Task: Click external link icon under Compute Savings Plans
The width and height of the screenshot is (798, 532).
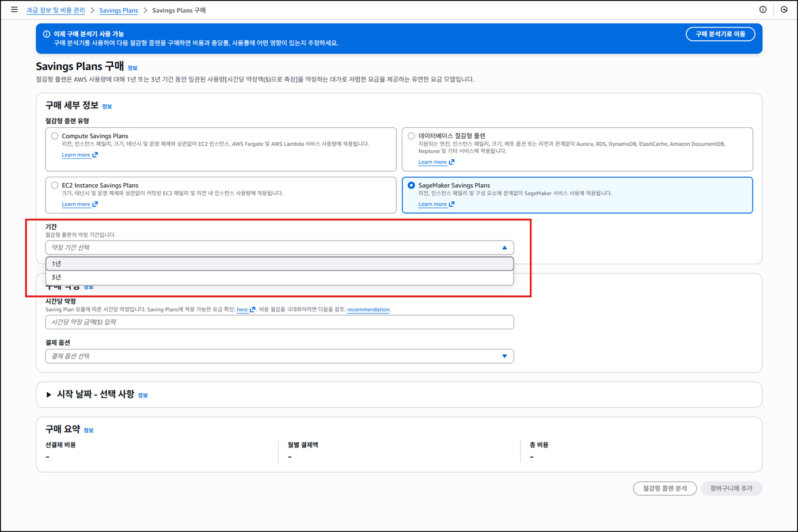Action: click(95, 155)
